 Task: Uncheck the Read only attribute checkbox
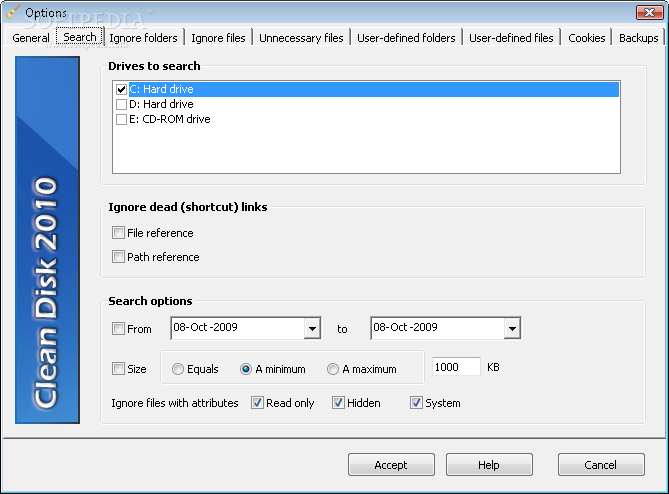257,402
